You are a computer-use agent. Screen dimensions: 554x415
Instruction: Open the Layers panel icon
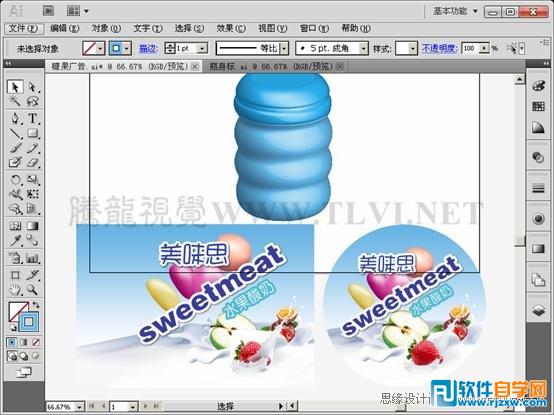pos(538,311)
